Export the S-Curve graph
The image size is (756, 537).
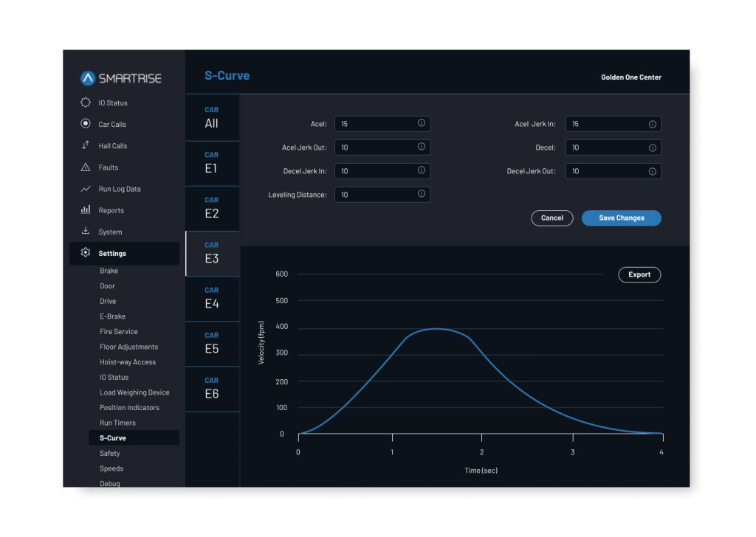(639, 274)
